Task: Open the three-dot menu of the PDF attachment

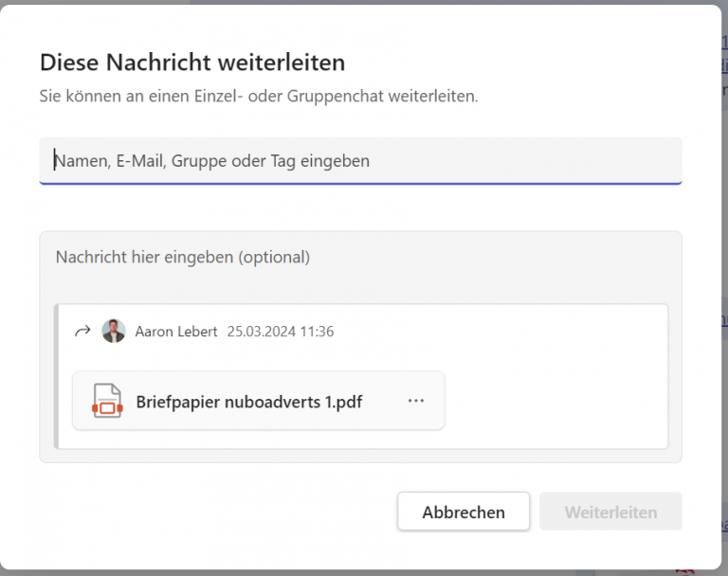Action: pyautogui.click(x=415, y=401)
